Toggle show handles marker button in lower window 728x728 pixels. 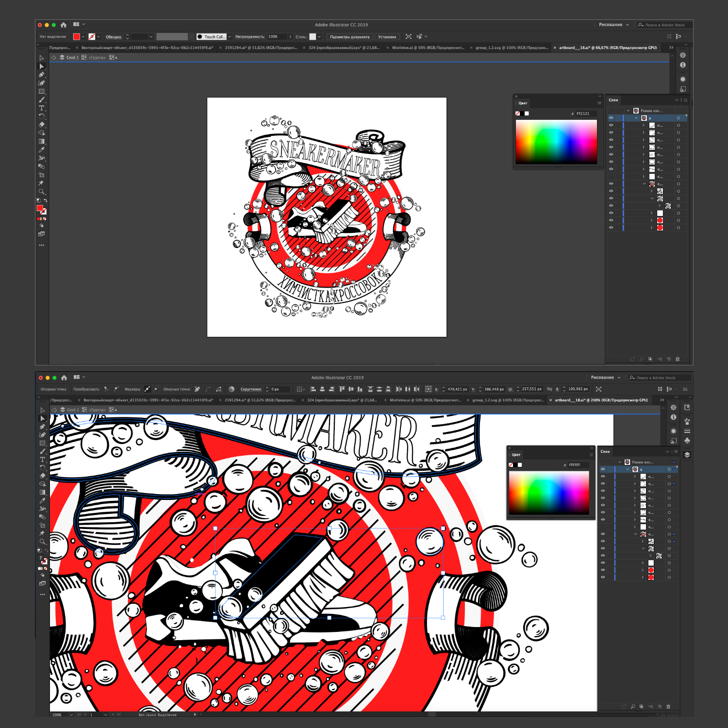click(148, 389)
